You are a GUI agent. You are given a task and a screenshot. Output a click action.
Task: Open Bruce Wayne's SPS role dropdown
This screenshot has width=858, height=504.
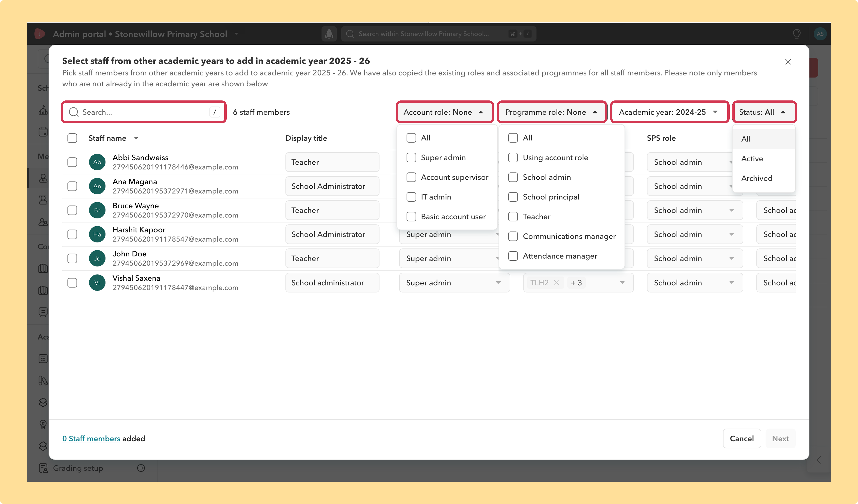tap(695, 210)
